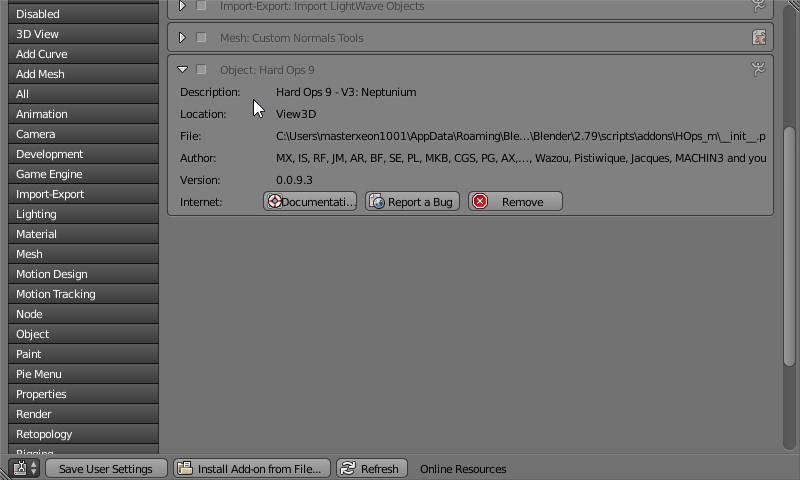Remove the Hard Ops 9 add-on
This screenshot has width=800, height=480.
coord(515,202)
